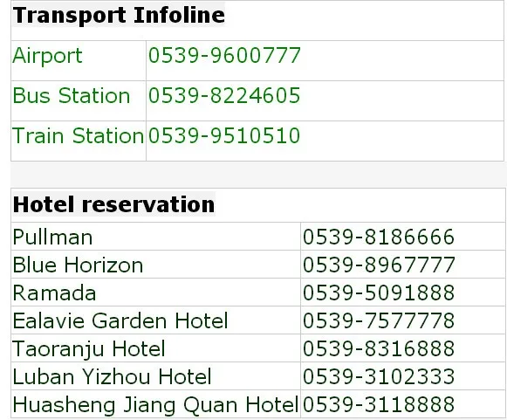Select the Bus Station label
Viewport: 507px width, 420px height.
72,95
